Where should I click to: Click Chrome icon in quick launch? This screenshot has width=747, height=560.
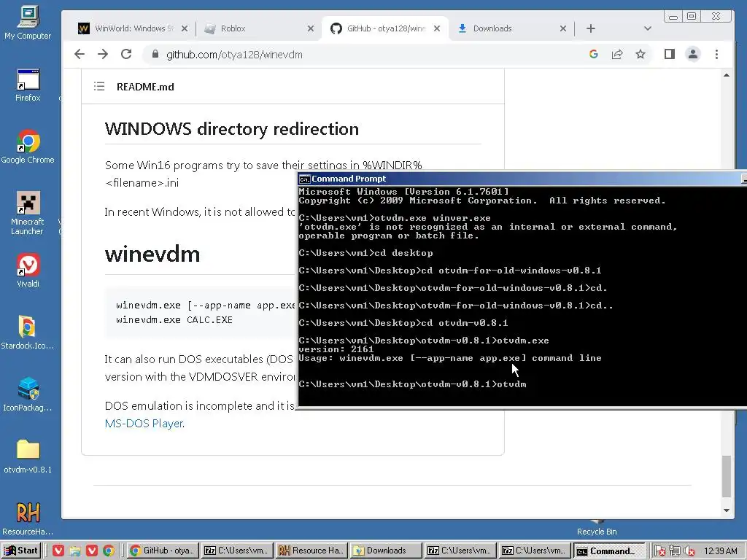click(x=109, y=551)
